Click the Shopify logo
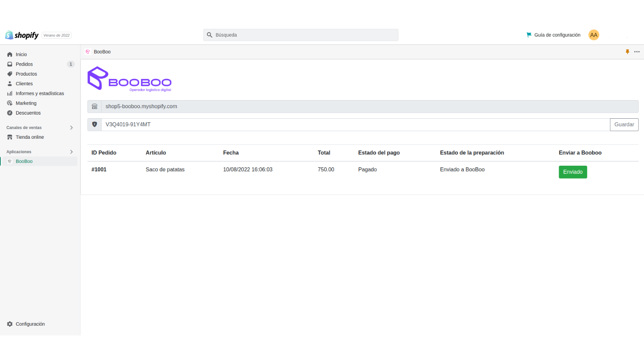Viewport: 644px width, 362px height. pyautogui.click(x=22, y=35)
